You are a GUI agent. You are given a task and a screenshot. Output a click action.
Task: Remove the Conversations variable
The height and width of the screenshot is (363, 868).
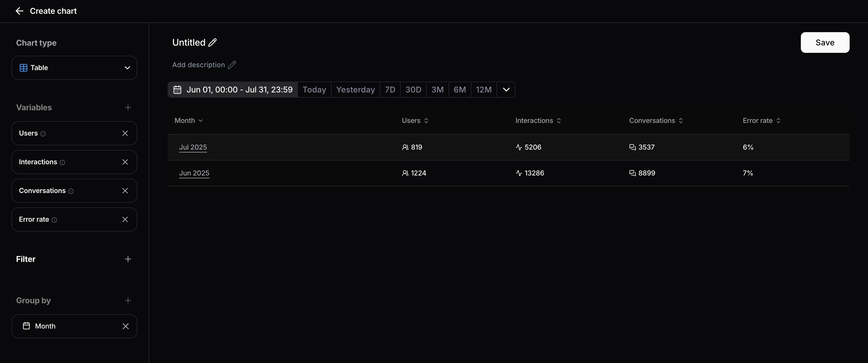[125, 191]
